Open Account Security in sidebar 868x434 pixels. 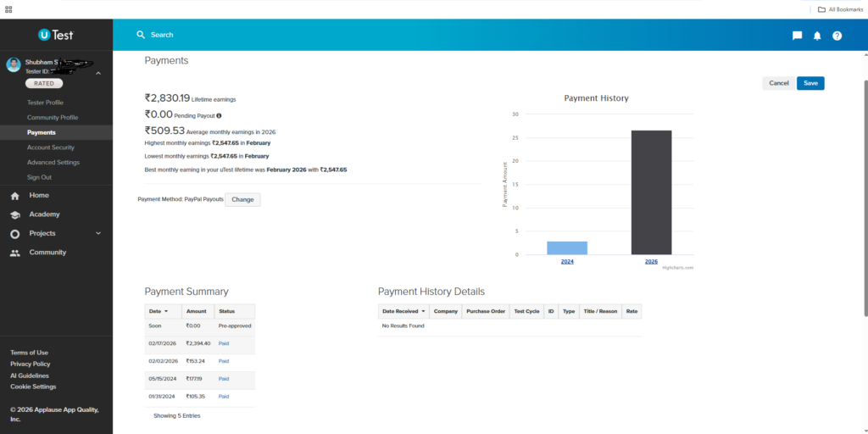pyautogui.click(x=50, y=147)
